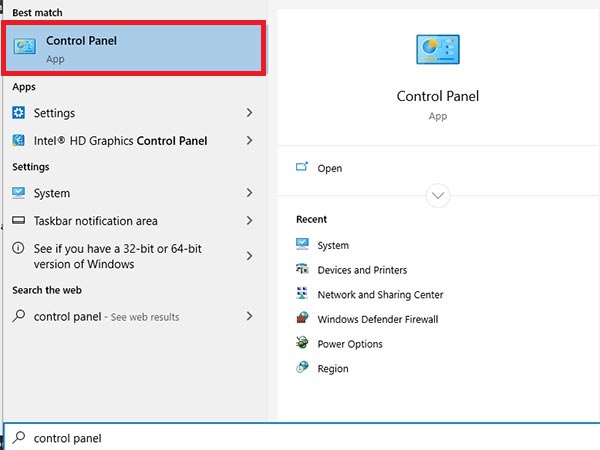Image resolution: width=600 pixels, height=450 pixels.
Task: Open Windows Defender Firewall recent item
Action: coord(378,319)
